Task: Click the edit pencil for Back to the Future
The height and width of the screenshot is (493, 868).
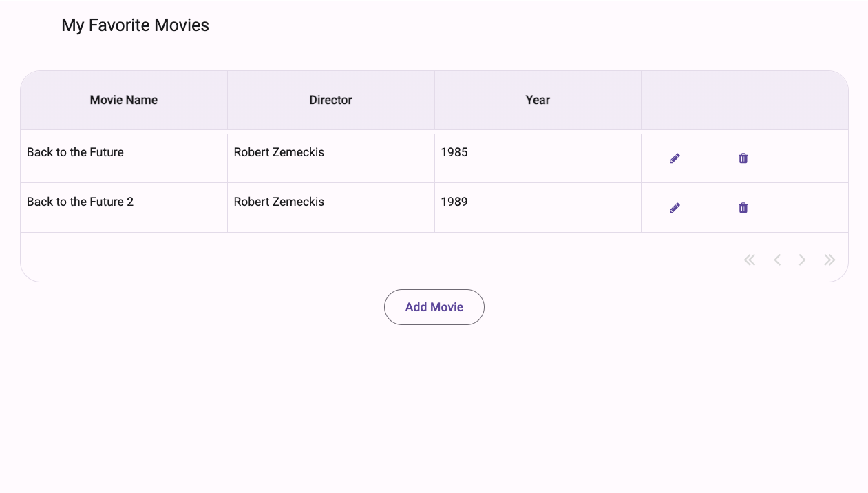Action: tap(675, 158)
